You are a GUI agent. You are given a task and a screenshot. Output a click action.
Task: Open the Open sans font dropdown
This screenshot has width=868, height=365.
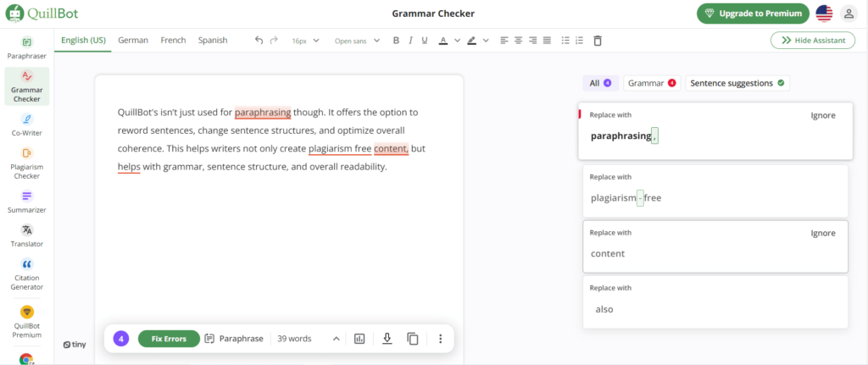357,41
